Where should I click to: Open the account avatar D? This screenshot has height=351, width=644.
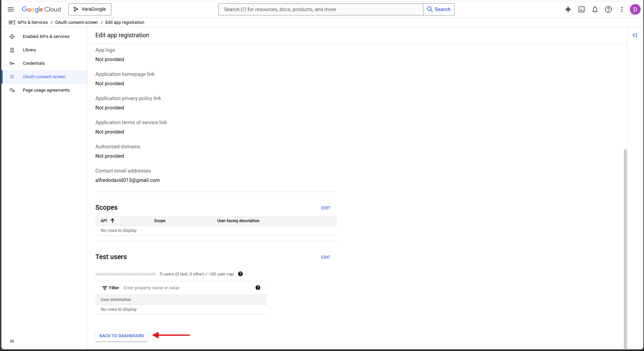[x=635, y=9]
